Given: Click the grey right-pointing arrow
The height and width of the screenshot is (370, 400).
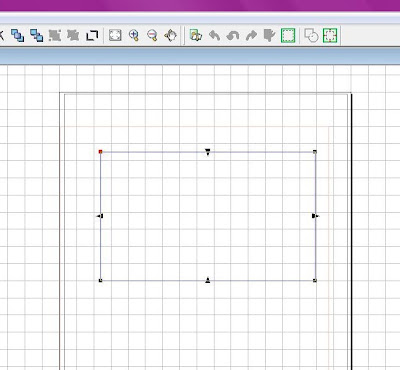Looking at the screenshot, I should pyautogui.click(x=251, y=35).
